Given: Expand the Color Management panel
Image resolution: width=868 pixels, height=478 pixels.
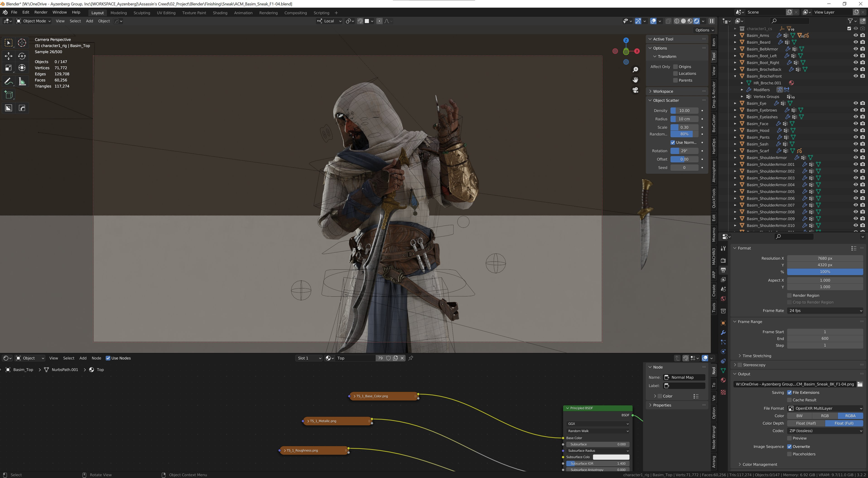Looking at the screenshot, I should point(759,464).
